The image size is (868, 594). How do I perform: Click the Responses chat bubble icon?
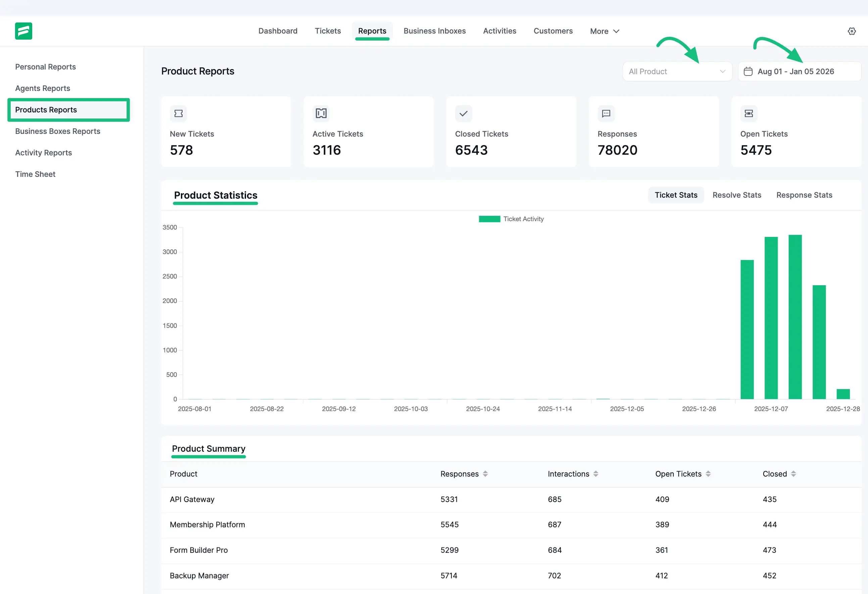pos(606,113)
